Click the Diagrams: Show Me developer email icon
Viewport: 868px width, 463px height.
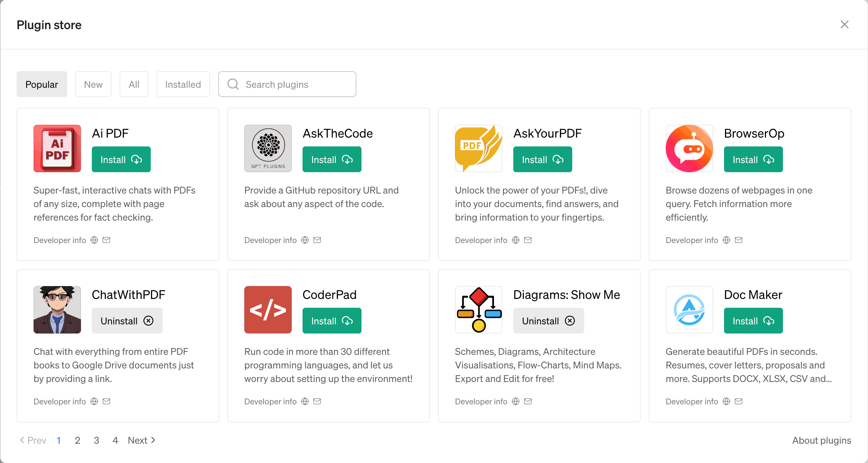click(528, 401)
